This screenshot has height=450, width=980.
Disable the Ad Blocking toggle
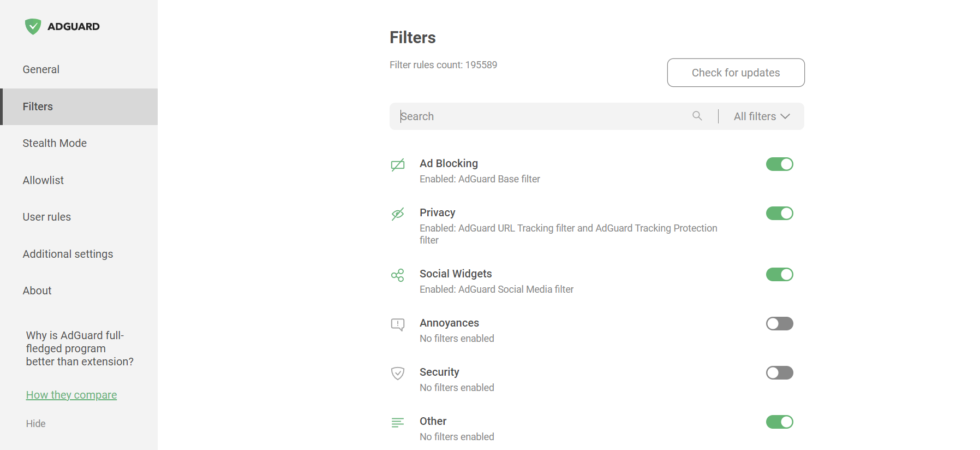coord(779,164)
